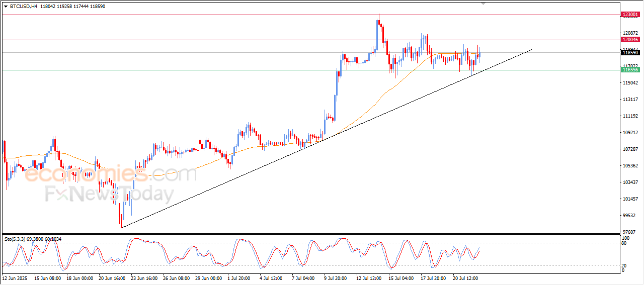Click the red 120046 price label
The width and height of the screenshot is (644, 285).
[x=630, y=40]
